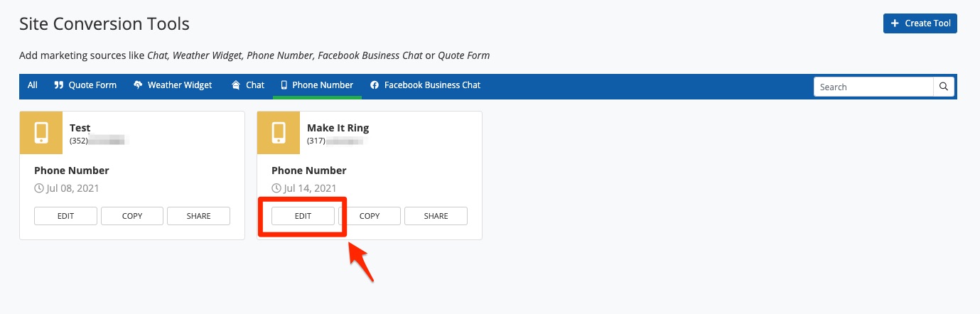
Task: Share the Make It Ring tool
Action: (436, 216)
